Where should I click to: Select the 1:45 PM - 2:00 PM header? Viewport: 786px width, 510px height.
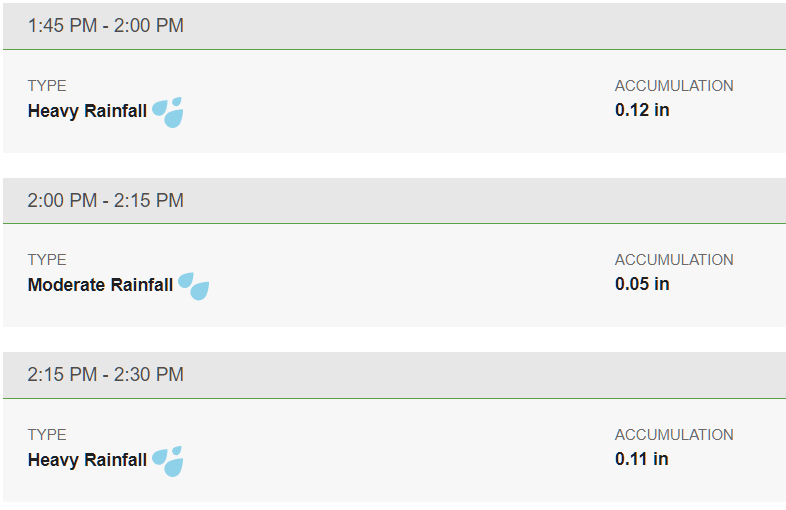click(x=395, y=26)
